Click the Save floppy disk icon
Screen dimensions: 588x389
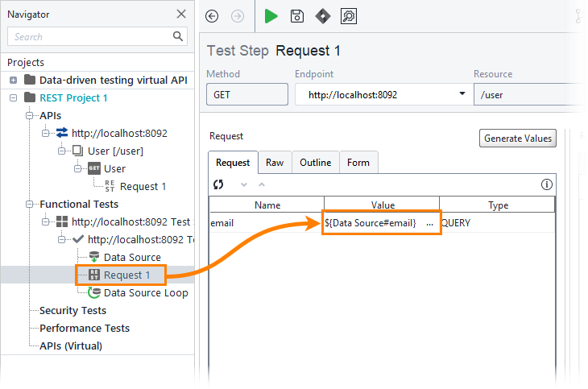297,16
